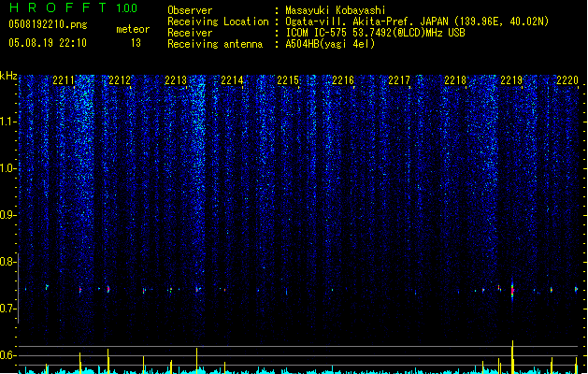
Task: Click the 0.8 kHz axis label
Action: (x=7, y=262)
